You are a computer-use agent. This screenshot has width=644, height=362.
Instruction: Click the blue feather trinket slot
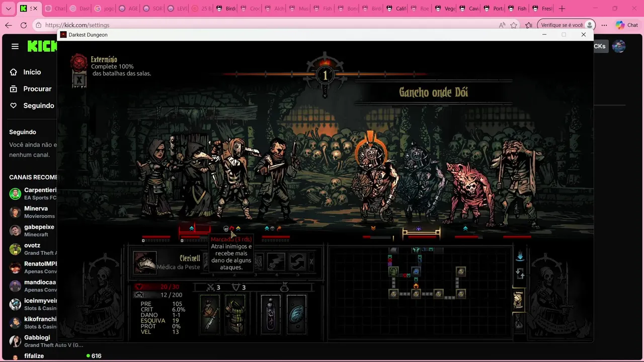pos(296,314)
